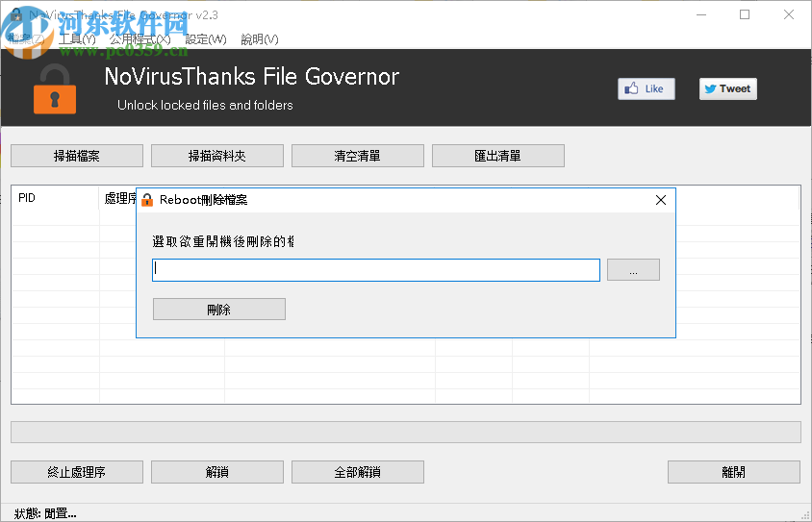812x522 pixels.
Task: Click the 清空清單 clear list button
Action: point(357,156)
